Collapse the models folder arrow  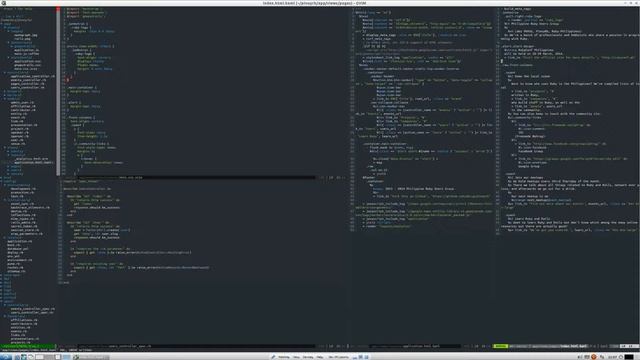(5, 99)
